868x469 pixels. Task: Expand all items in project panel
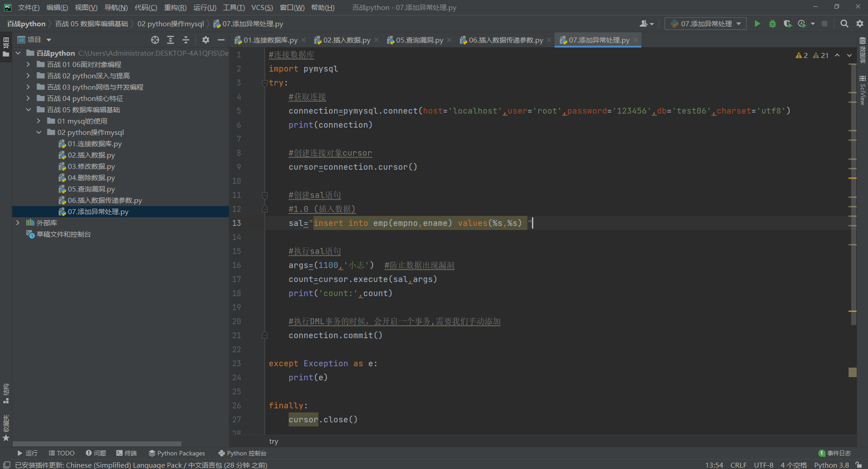171,40
